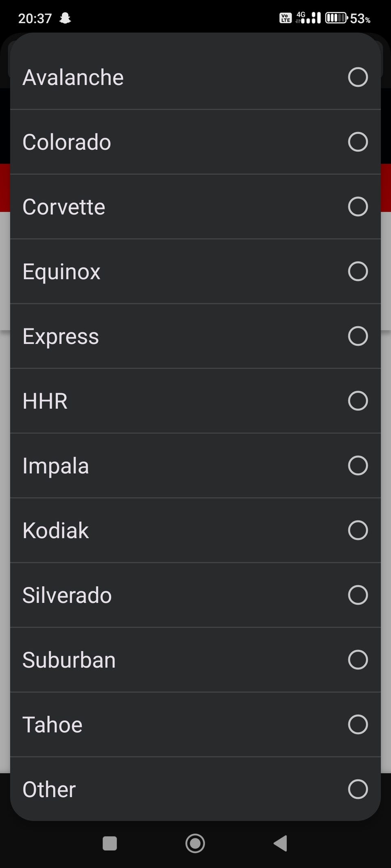Tap the Snapchat notification ghost icon

click(x=65, y=18)
